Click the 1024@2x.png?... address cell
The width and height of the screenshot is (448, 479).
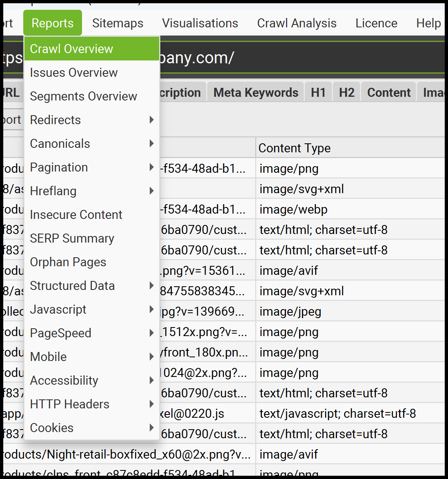coord(208,373)
